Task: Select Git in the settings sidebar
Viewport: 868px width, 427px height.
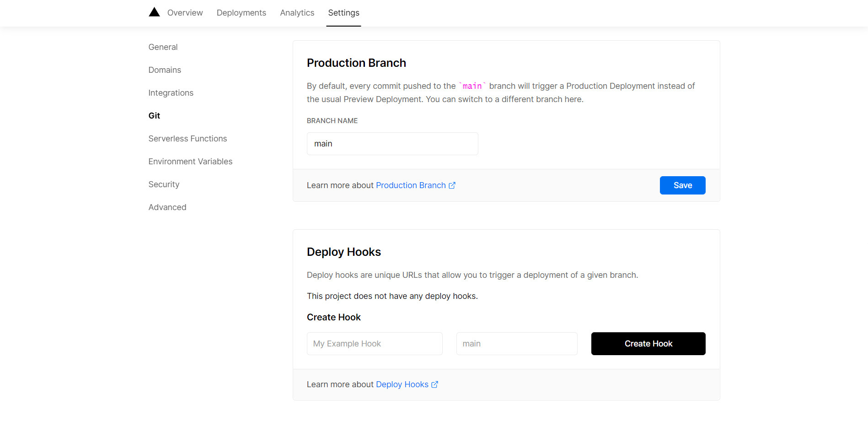Action: point(154,116)
